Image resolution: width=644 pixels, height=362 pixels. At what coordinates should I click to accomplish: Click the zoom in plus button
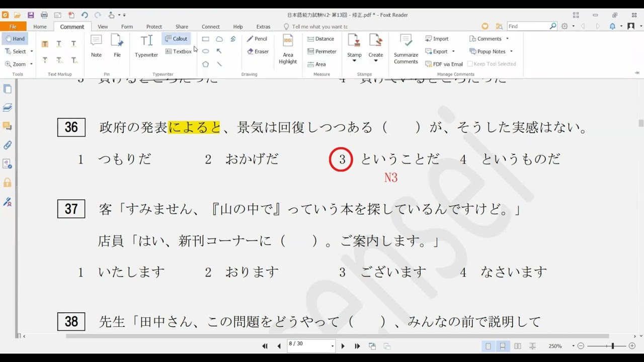[x=632, y=346]
